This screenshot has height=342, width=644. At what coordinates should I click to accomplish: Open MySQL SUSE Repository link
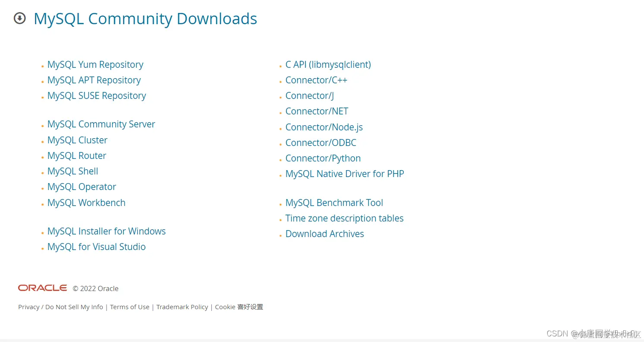[97, 95]
